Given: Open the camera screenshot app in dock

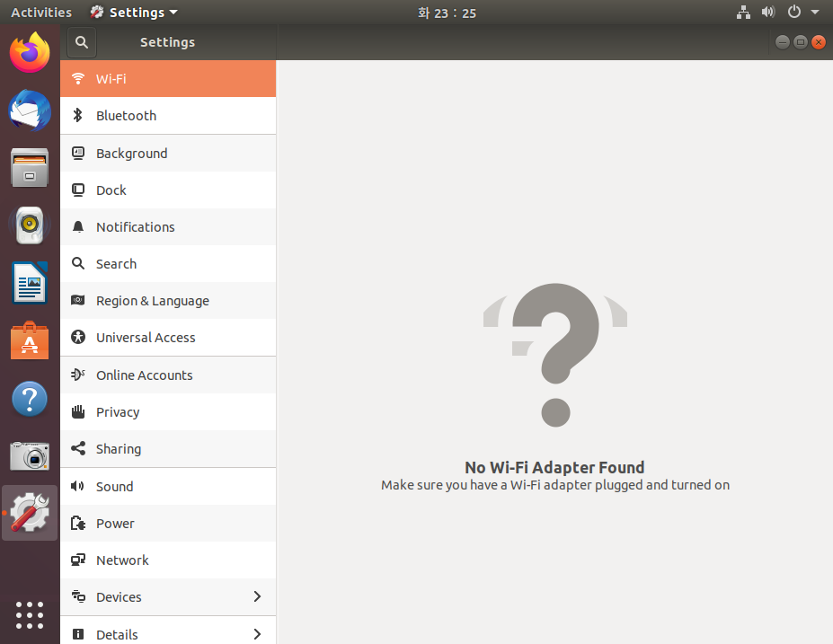Looking at the screenshot, I should click(30, 455).
